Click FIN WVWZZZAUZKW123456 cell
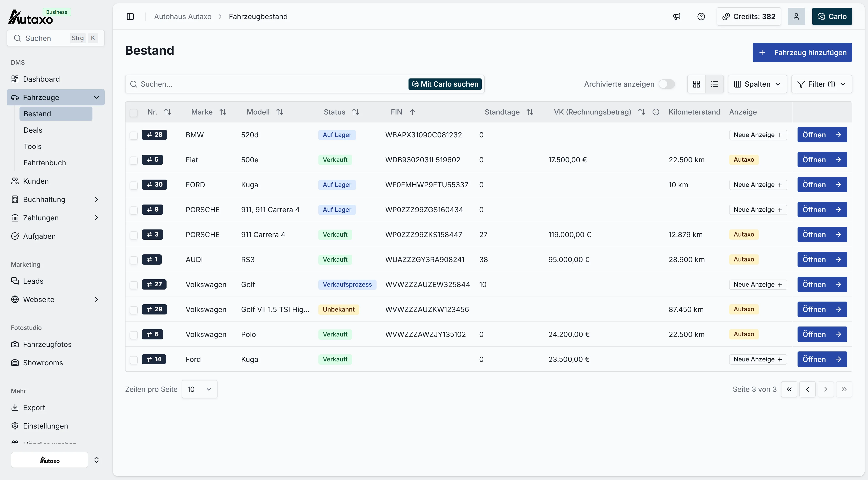Viewport: 868px width, 480px height. tap(427, 310)
